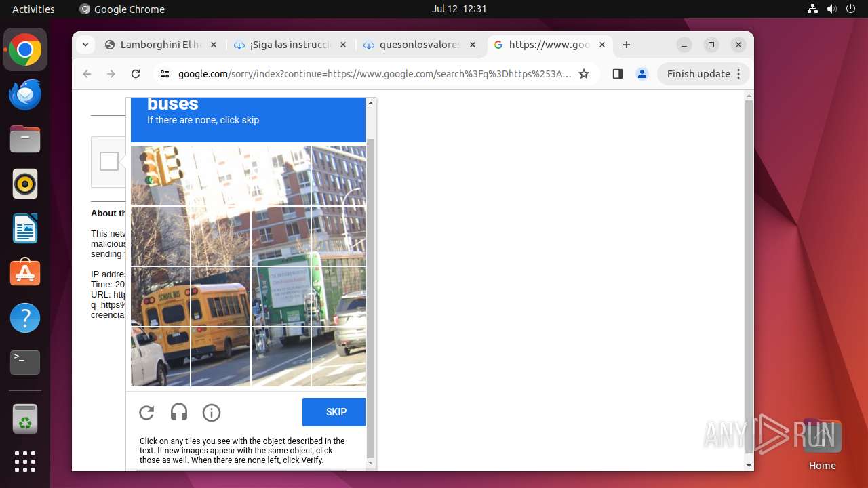Image resolution: width=868 pixels, height=488 pixels.
Task: Open the volume indicator
Action: point(831,9)
